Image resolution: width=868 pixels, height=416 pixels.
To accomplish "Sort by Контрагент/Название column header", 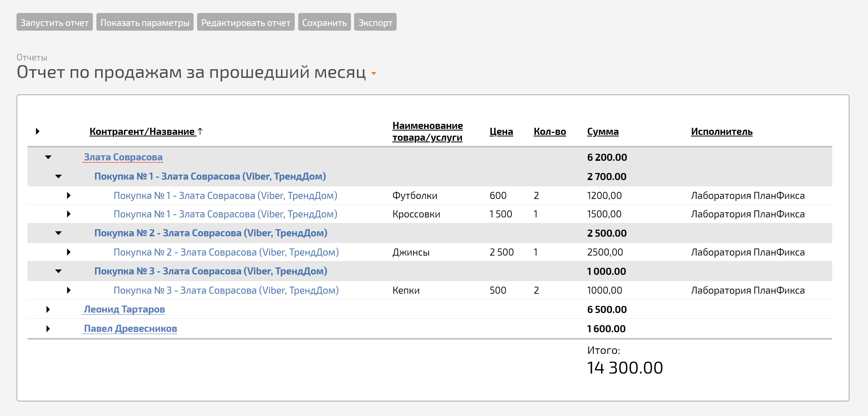I will pos(142,131).
